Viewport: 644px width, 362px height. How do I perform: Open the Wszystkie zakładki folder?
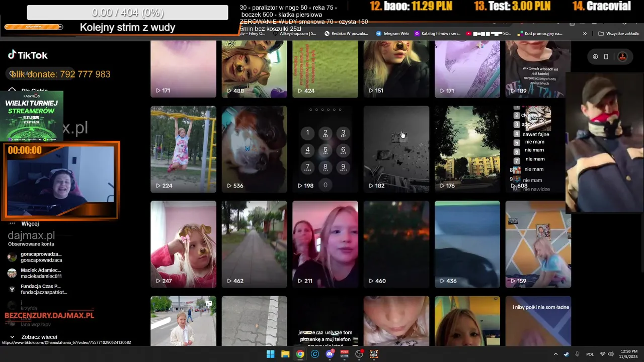[618, 34]
